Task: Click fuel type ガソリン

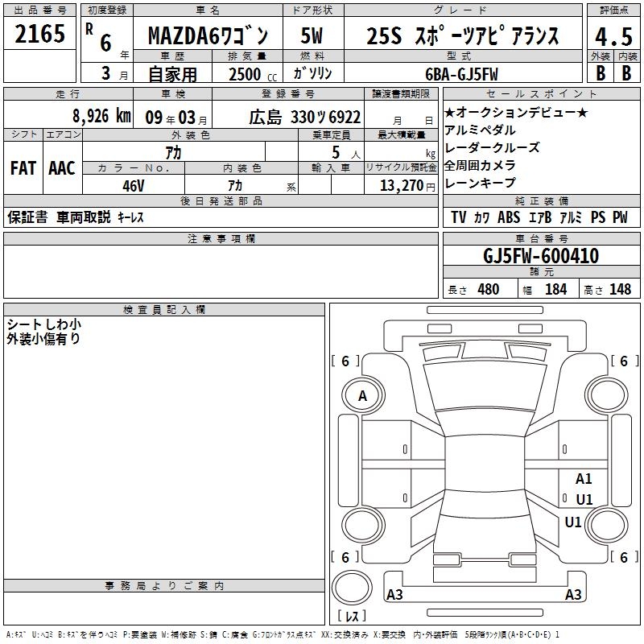Action: pos(312,73)
